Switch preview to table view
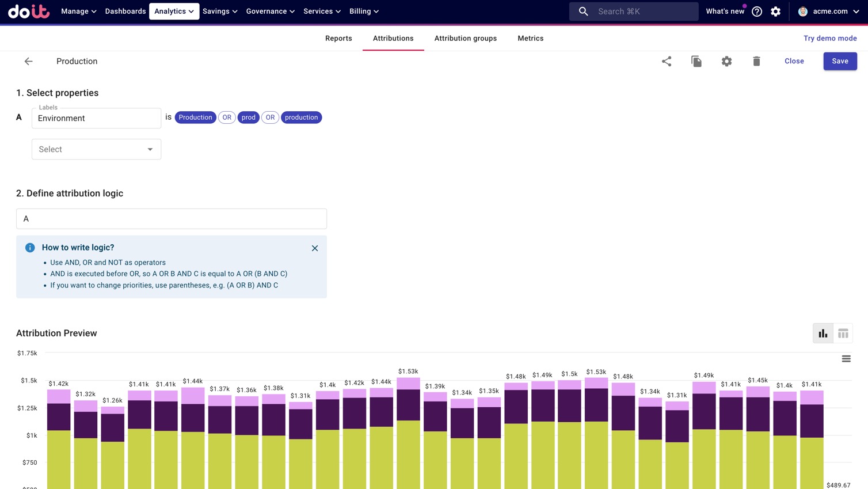The image size is (868, 489). point(843,333)
